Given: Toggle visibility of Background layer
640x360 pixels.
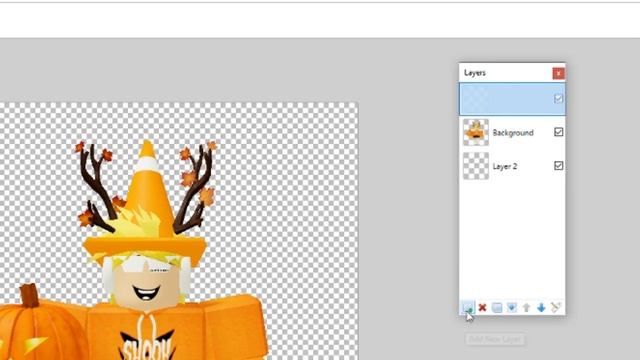Looking at the screenshot, I should click(x=558, y=132).
